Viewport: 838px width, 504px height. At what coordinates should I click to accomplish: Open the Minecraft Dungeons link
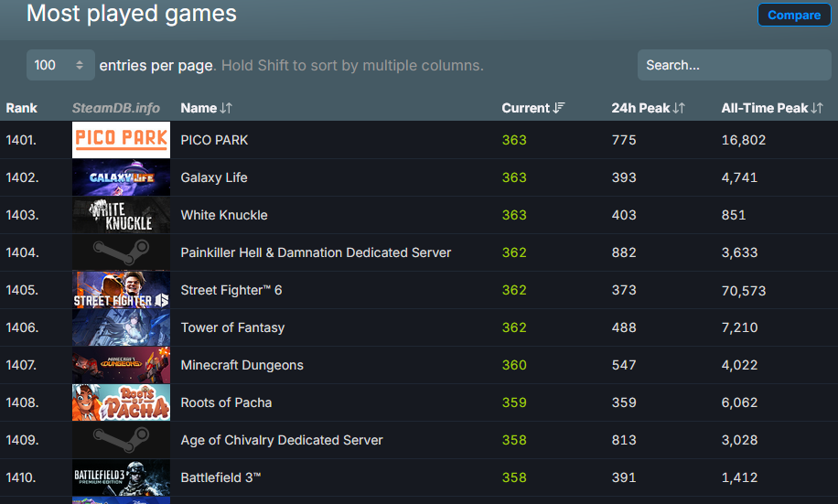point(242,365)
